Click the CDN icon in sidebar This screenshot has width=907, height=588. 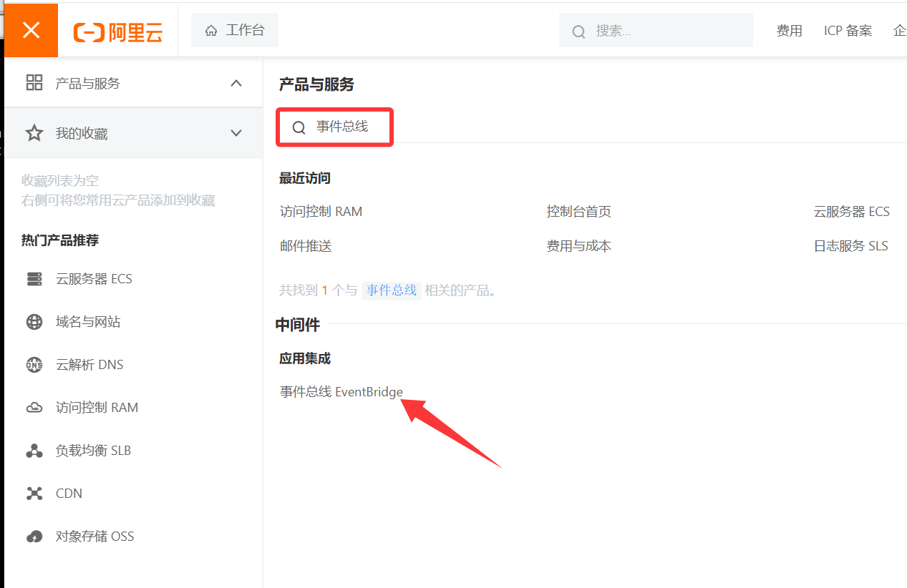[x=34, y=494]
